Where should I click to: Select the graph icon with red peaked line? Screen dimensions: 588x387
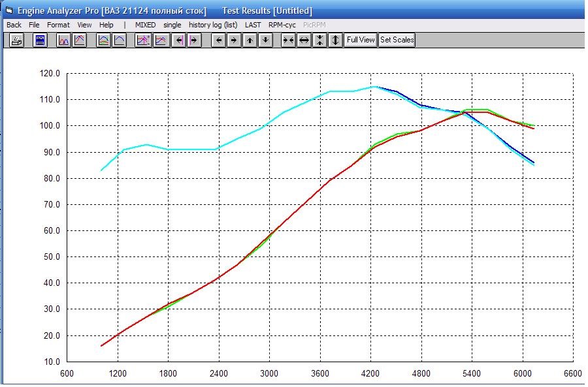tap(80, 40)
